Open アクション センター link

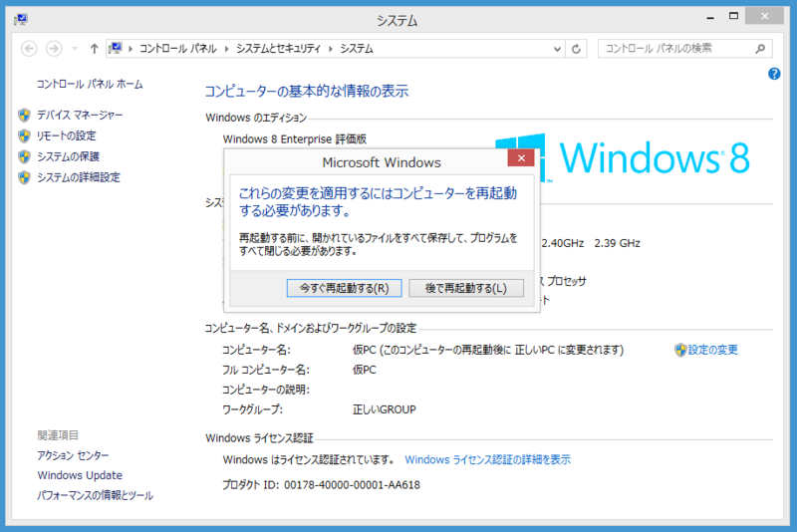73,455
